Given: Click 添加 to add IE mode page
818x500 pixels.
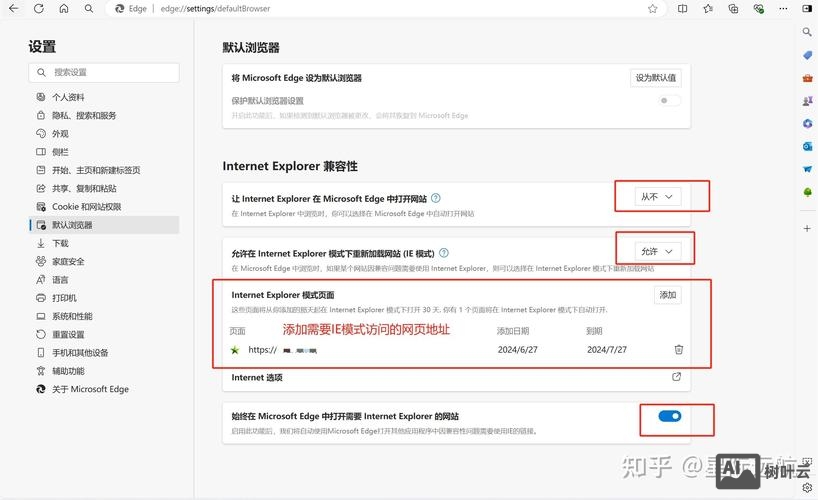Looking at the screenshot, I should [x=667, y=295].
